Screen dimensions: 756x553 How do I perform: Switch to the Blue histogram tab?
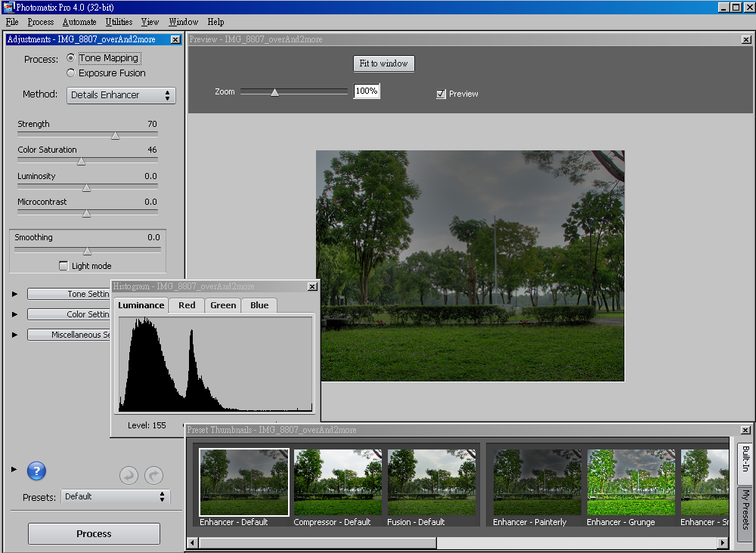coord(259,305)
